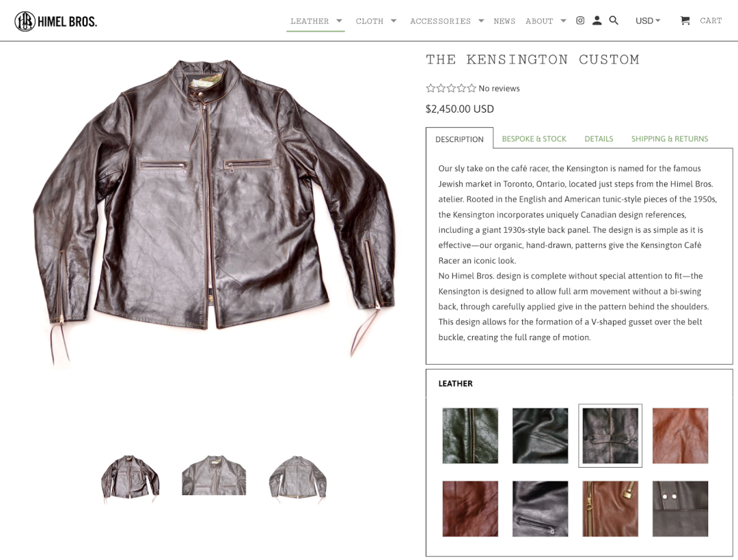
Task: Click the star rating icons
Action: pos(451,88)
